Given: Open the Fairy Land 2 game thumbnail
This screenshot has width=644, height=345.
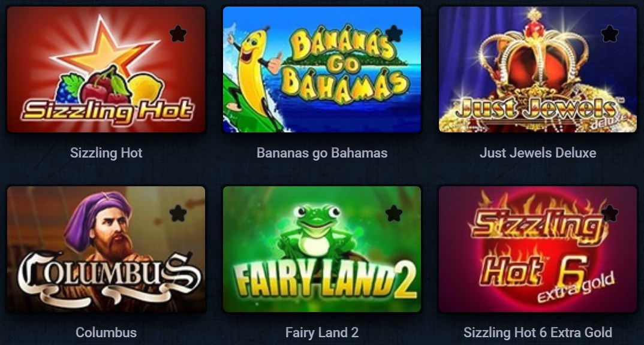Looking at the screenshot, I should coord(322,249).
